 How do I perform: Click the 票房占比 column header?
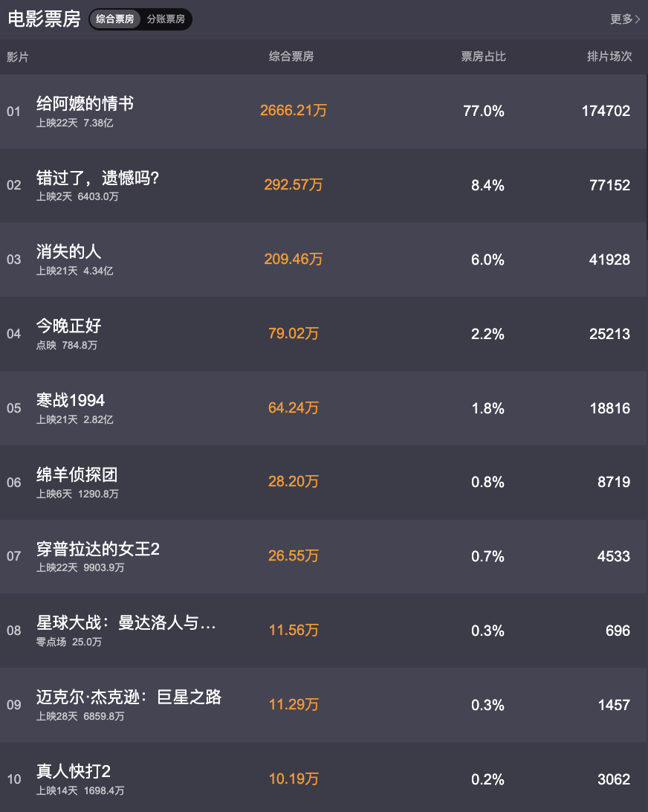pos(484,57)
